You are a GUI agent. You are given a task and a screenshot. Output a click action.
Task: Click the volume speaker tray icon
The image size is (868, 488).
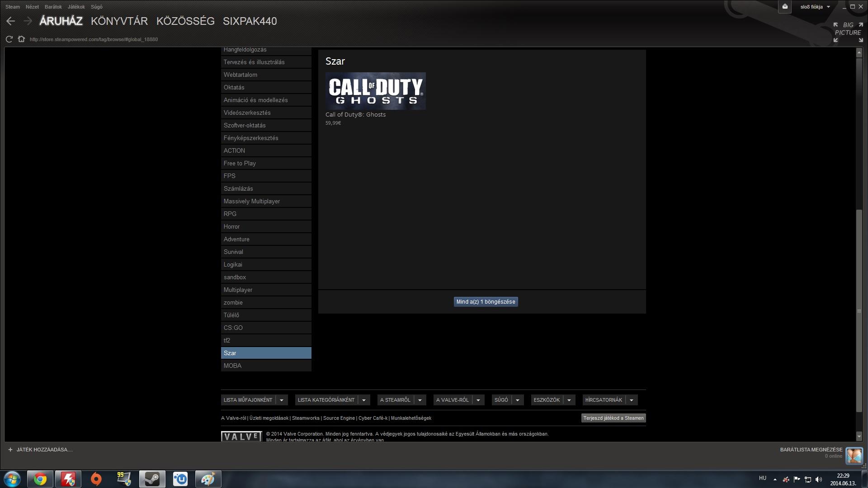point(819,479)
